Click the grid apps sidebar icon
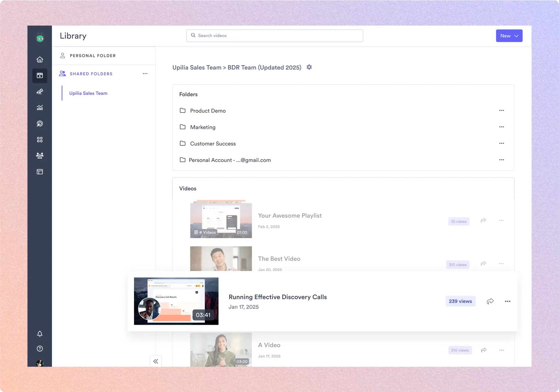559x392 pixels. point(40,140)
